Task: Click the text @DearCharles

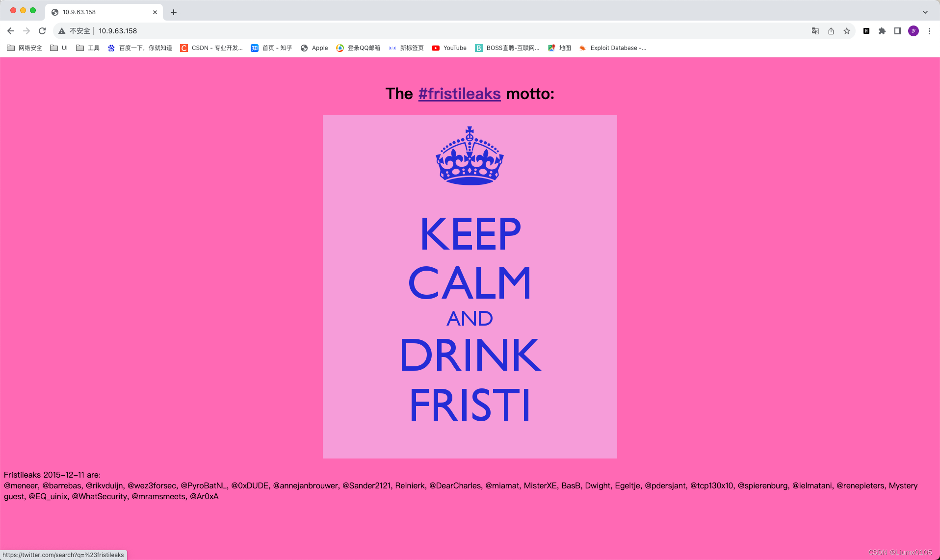Action: coord(455,485)
